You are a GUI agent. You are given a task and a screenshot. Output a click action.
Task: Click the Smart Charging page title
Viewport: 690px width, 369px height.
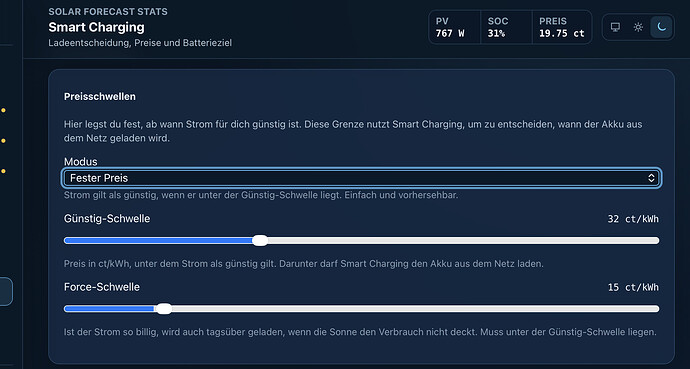(x=96, y=27)
